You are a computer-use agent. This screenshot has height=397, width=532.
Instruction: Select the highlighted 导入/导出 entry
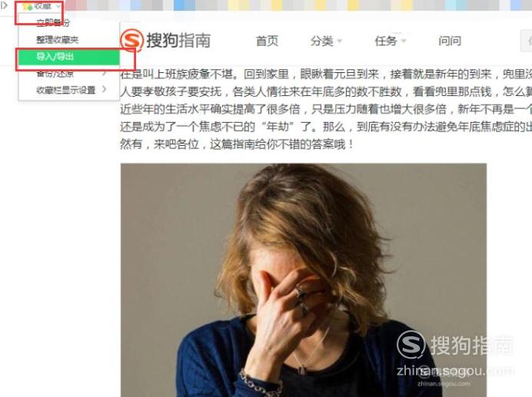pos(69,57)
